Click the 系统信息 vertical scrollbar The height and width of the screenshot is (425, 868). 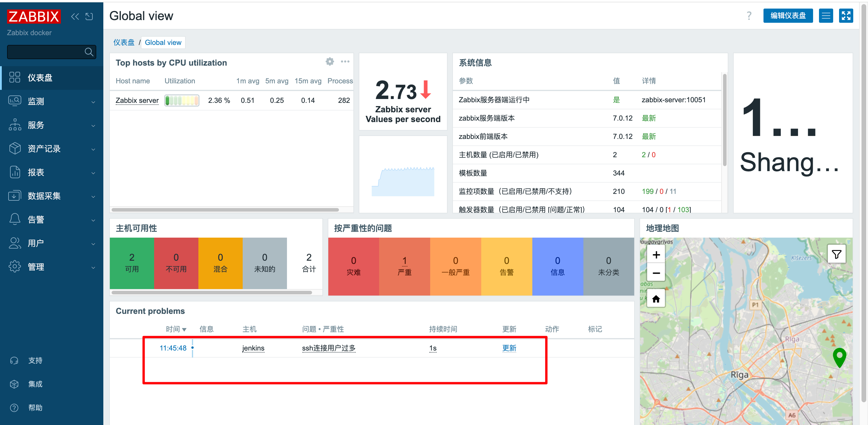(x=725, y=119)
